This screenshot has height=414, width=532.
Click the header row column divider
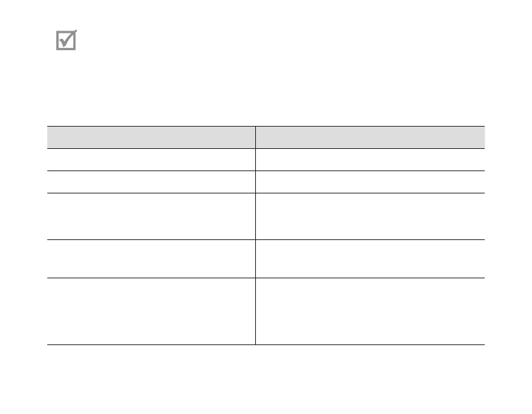255,138
